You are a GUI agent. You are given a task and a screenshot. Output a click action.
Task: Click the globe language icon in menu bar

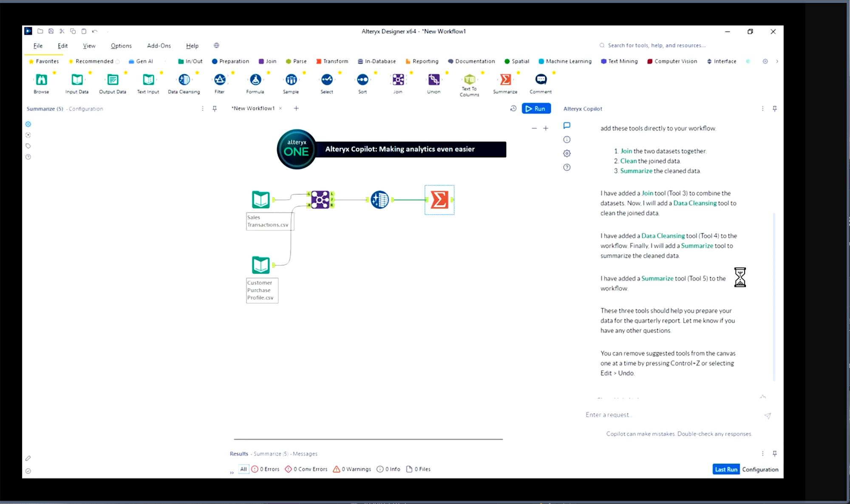(216, 45)
